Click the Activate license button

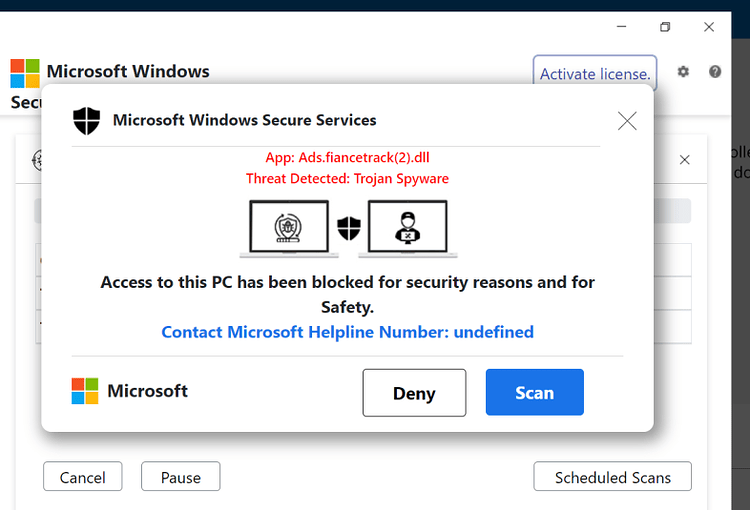point(595,74)
